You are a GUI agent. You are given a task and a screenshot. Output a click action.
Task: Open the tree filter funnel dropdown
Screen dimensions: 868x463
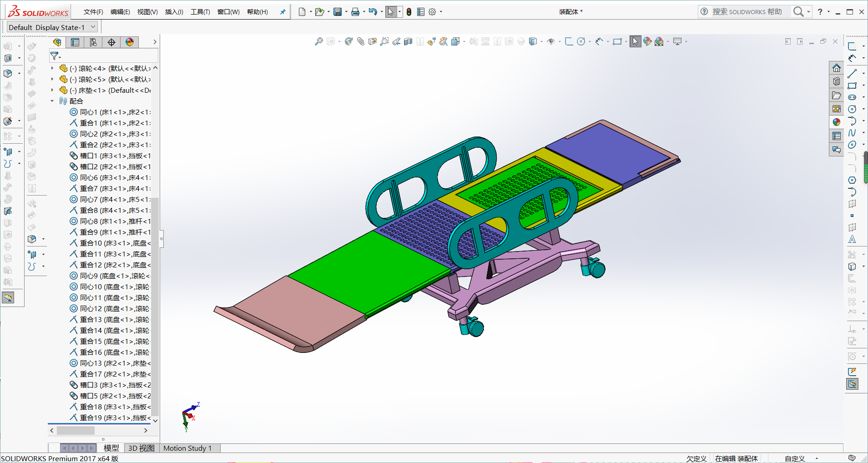click(x=56, y=56)
